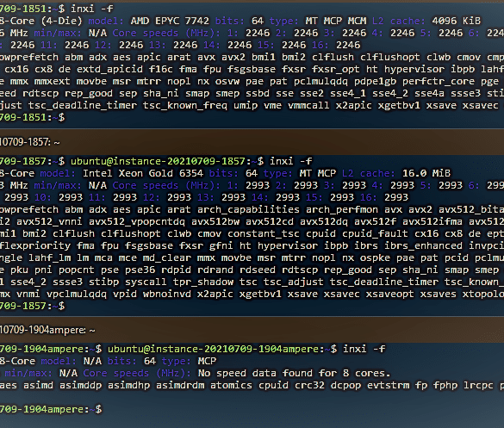Click '(4-Die)' text in the AMD line
This screenshot has height=428, width=504.
pos(61,21)
